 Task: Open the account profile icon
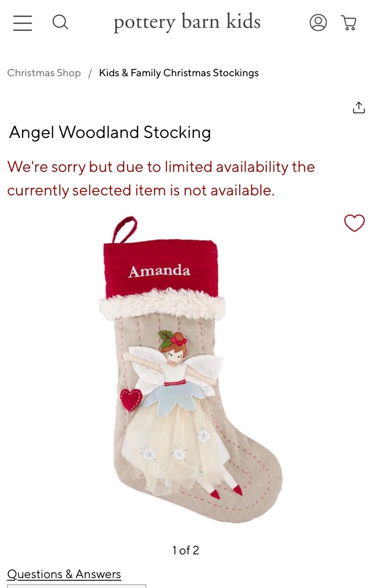[x=318, y=22]
